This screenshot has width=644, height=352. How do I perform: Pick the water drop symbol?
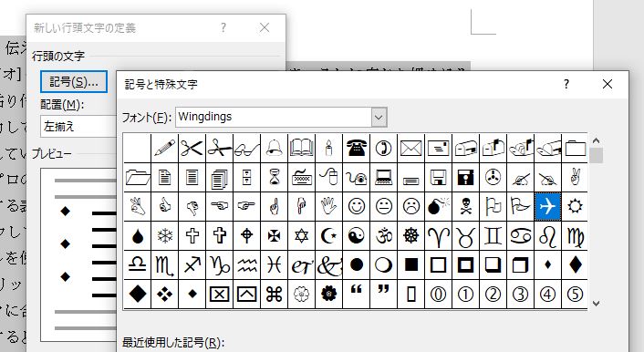click(x=137, y=236)
